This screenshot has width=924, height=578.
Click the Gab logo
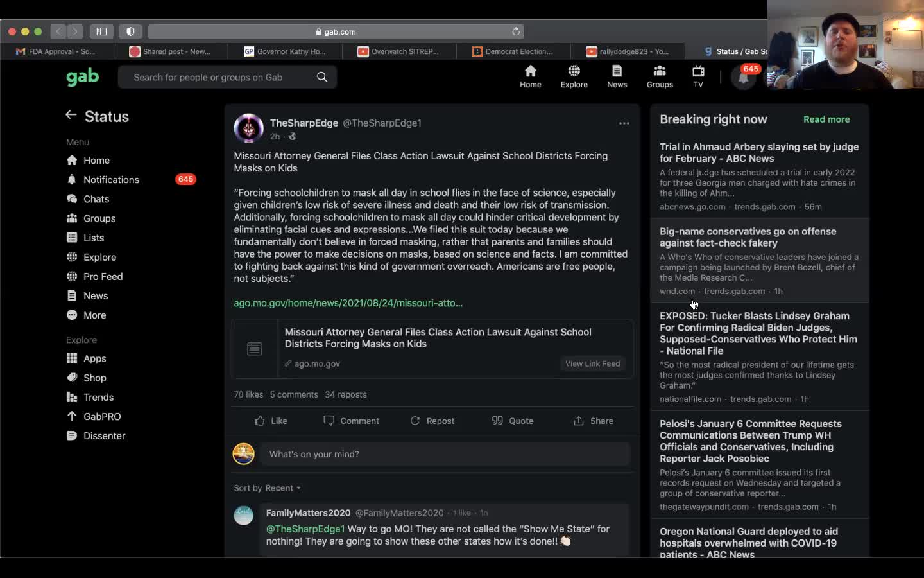tap(83, 77)
